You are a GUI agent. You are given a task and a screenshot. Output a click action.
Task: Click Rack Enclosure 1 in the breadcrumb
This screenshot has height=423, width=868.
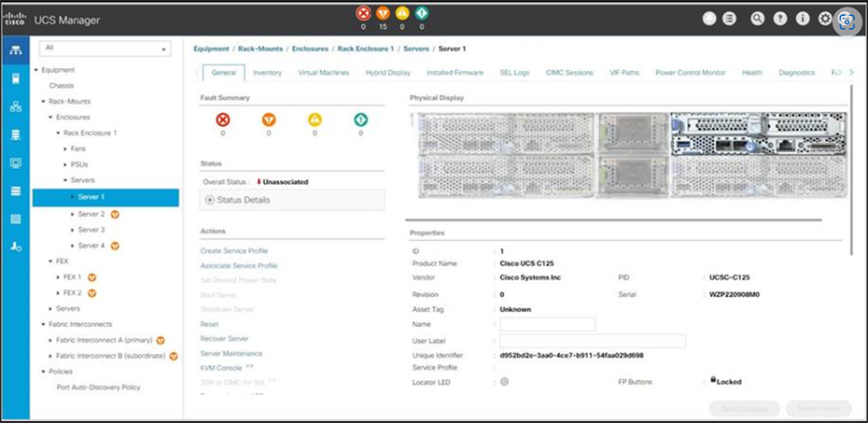[365, 49]
